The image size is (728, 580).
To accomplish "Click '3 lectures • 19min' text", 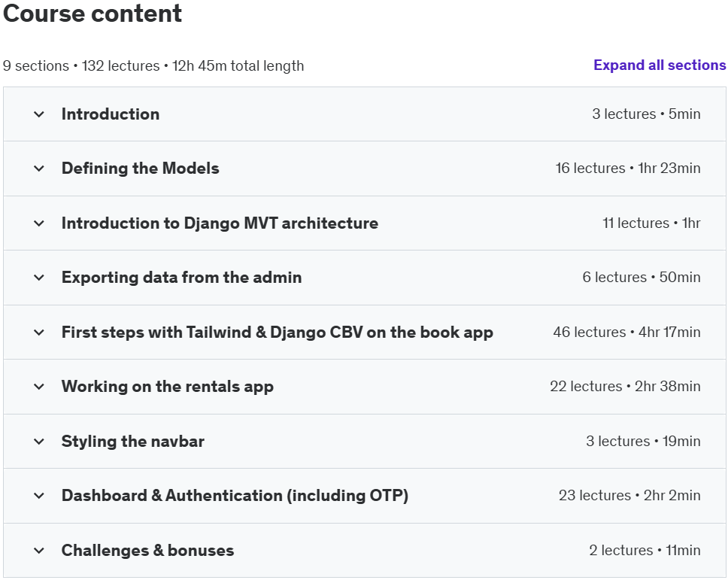I will coord(643,442).
